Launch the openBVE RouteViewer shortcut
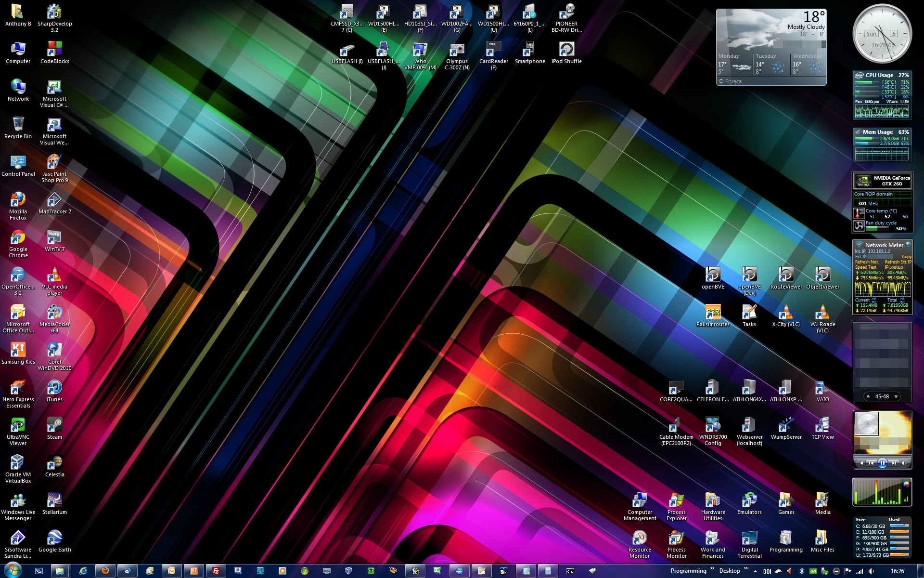 pyautogui.click(x=786, y=275)
